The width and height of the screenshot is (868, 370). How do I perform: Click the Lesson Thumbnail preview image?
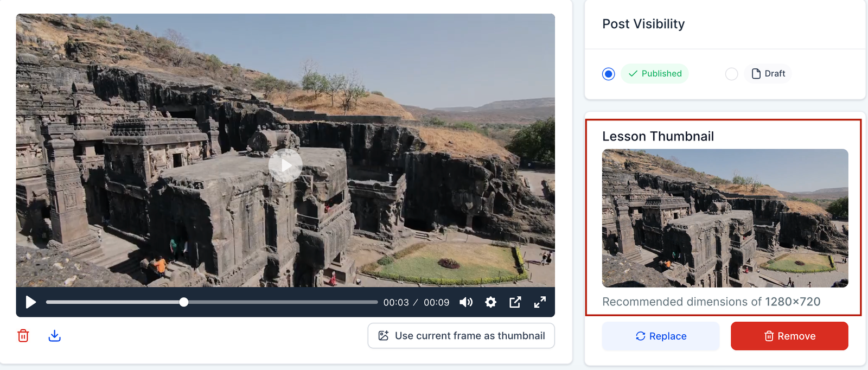725,218
